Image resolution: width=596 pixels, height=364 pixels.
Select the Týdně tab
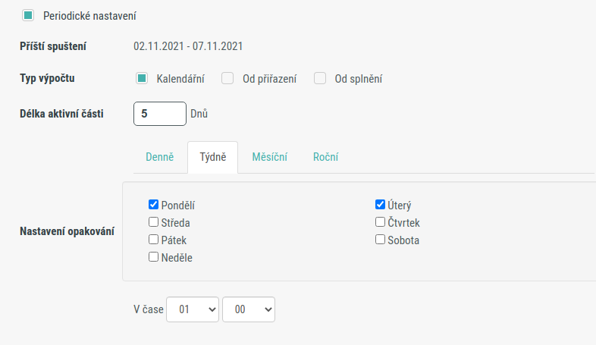point(213,157)
